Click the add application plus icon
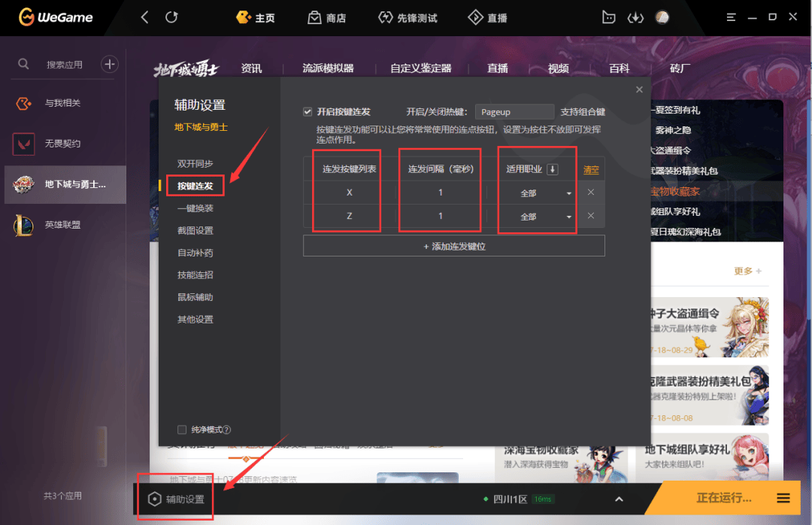The height and width of the screenshot is (525, 812). [x=110, y=64]
